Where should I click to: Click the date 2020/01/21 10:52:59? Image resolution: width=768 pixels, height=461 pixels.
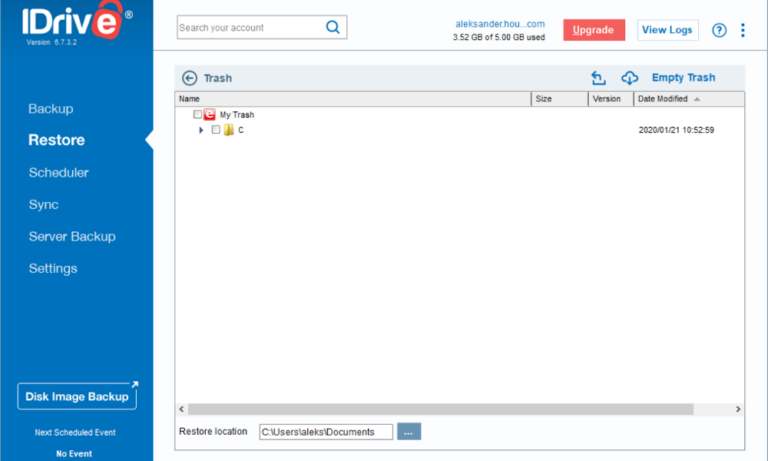pyautogui.click(x=676, y=130)
